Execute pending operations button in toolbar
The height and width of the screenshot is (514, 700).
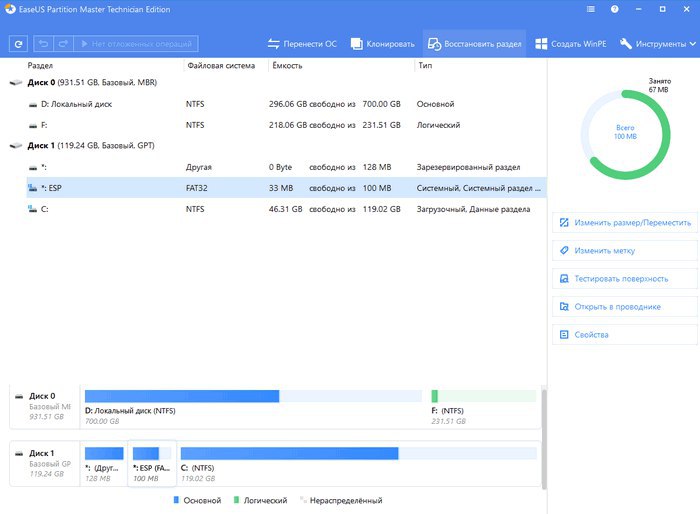coord(136,44)
